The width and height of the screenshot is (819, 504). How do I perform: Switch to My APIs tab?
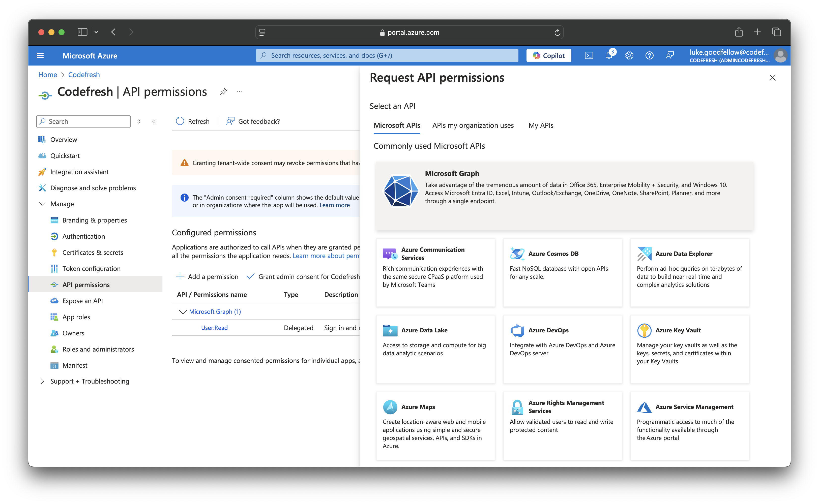(541, 125)
